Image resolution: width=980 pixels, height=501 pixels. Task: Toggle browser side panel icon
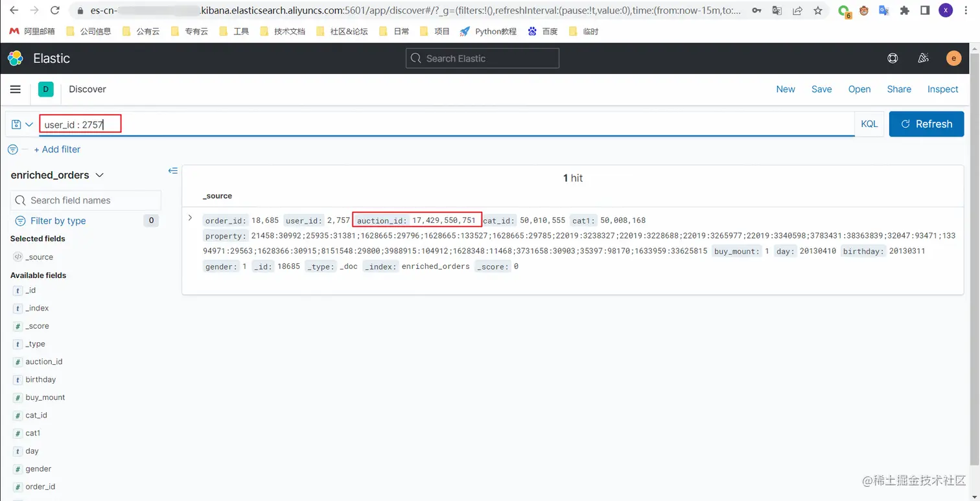pos(926,10)
